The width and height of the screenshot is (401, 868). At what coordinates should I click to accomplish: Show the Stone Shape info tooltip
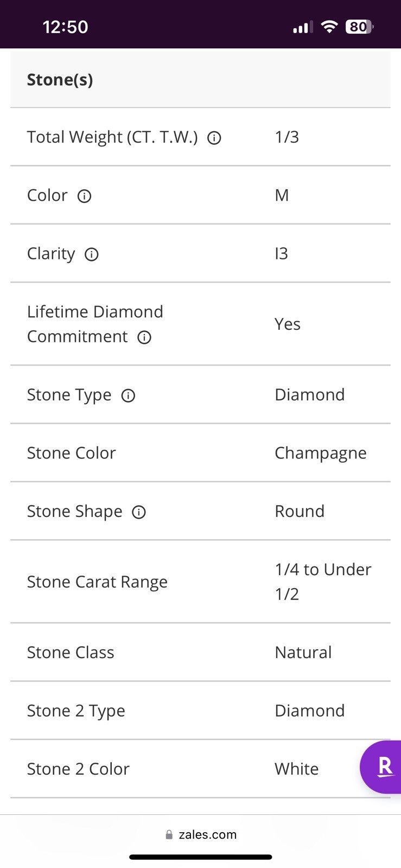point(139,512)
